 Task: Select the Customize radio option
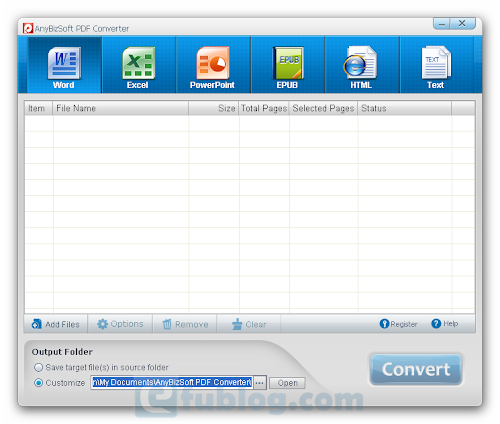coord(59,383)
